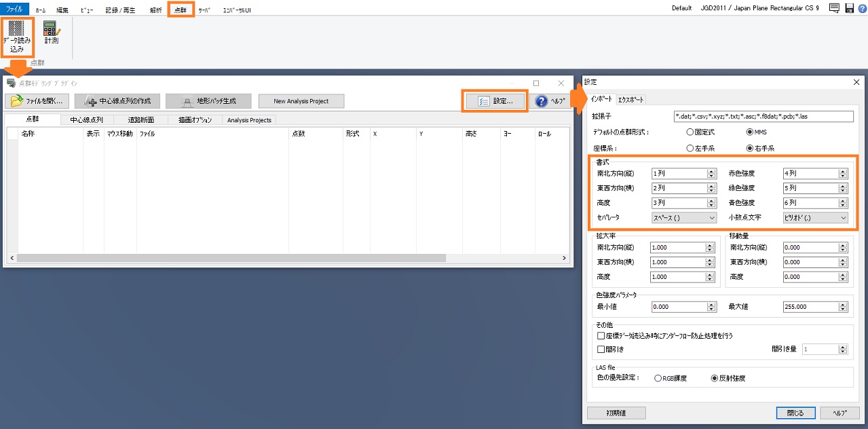
Task: Click the 点数 column header
Action: pos(316,134)
